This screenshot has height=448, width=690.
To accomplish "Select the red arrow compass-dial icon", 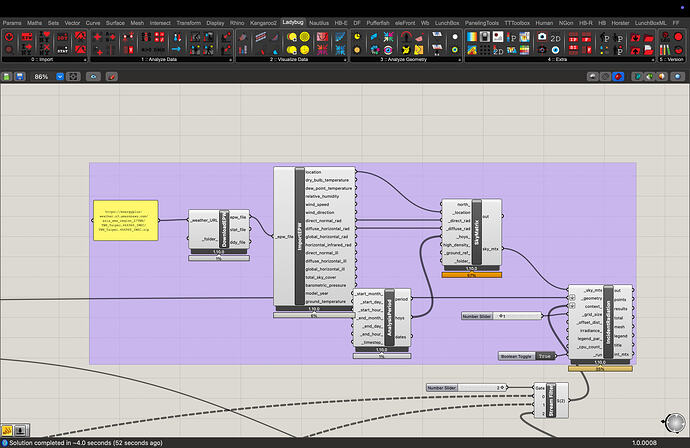I will [406, 37].
